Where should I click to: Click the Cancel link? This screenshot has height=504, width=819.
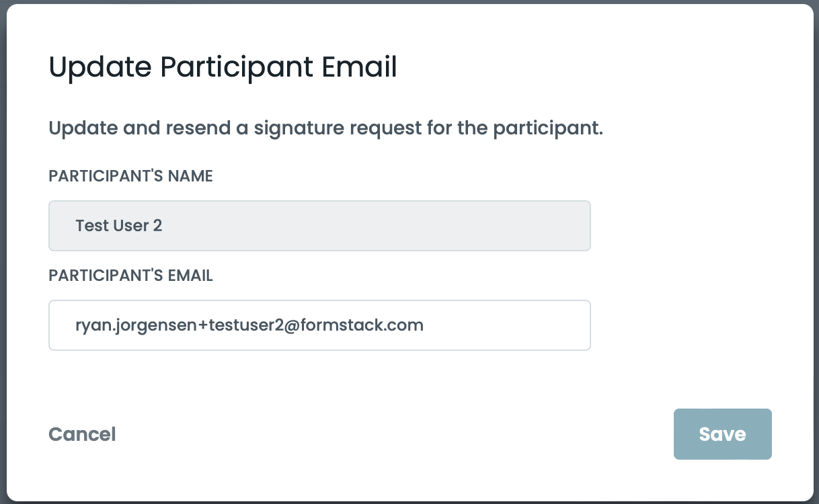pos(82,434)
